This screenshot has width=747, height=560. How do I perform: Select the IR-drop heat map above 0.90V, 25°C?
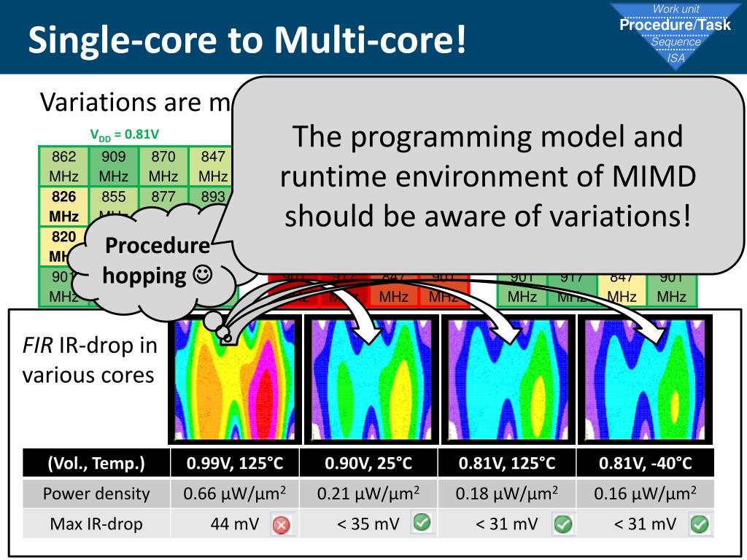[x=371, y=379]
